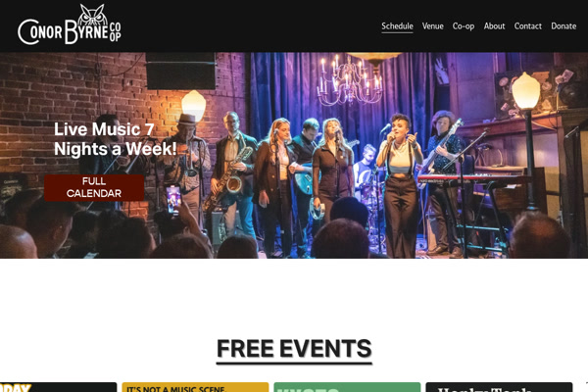Screen dimensions: 588x392
Task: Open the Contact page link
Action: pyautogui.click(x=527, y=26)
